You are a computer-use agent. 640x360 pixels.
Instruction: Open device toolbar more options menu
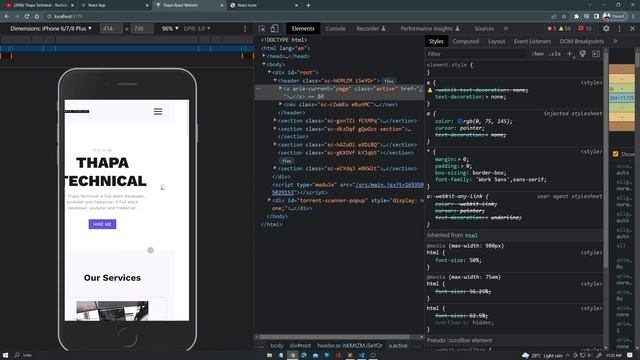pyautogui.click(x=245, y=29)
